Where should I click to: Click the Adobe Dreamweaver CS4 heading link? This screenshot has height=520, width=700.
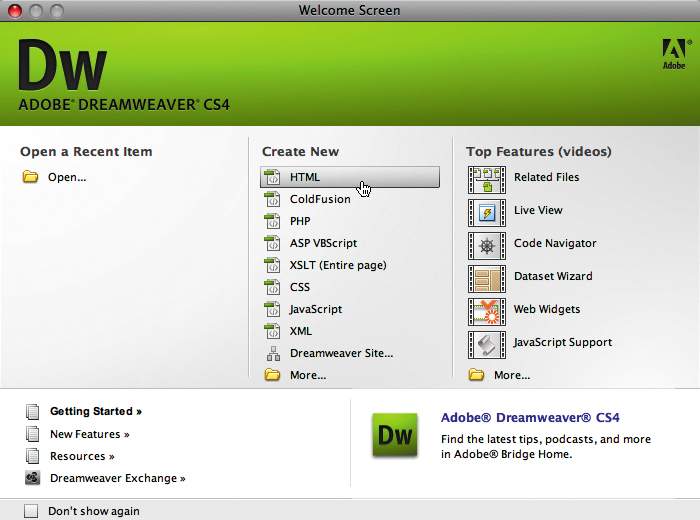[530, 418]
